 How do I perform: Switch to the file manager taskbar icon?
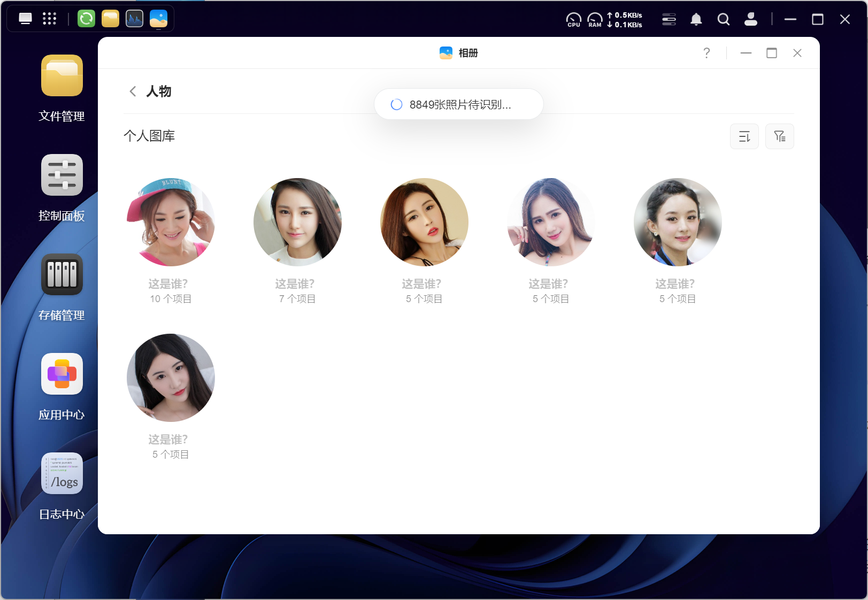tap(110, 19)
